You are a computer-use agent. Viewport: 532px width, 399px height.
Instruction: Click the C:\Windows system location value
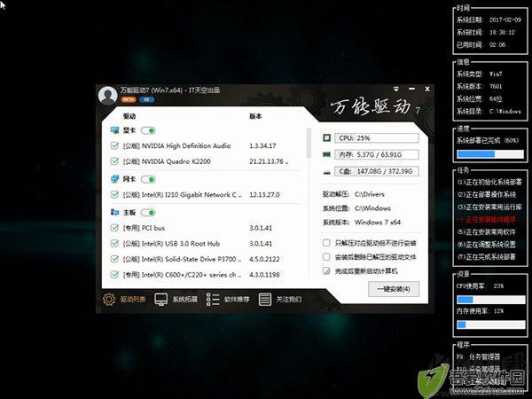tap(372, 208)
